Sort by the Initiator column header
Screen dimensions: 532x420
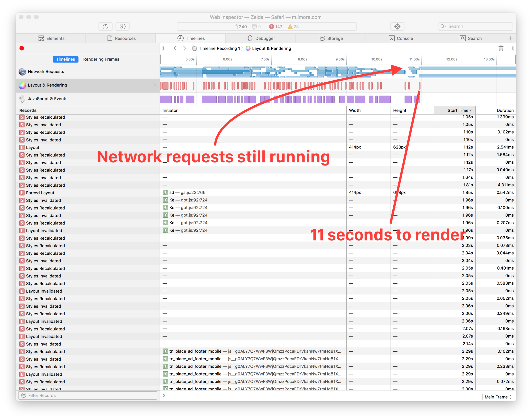tap(253, 110)
